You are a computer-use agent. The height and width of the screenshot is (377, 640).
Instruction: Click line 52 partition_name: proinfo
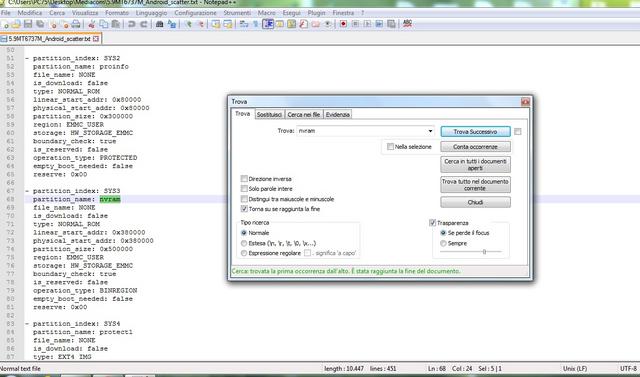click(80, 67)
